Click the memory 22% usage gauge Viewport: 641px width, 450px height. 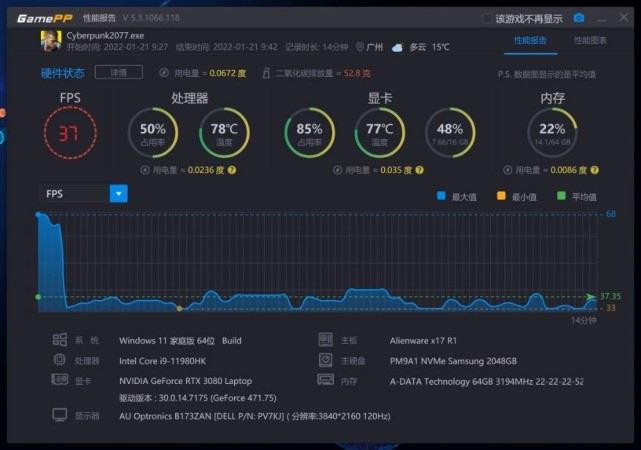pyautogui.click(x=552, y=133)
